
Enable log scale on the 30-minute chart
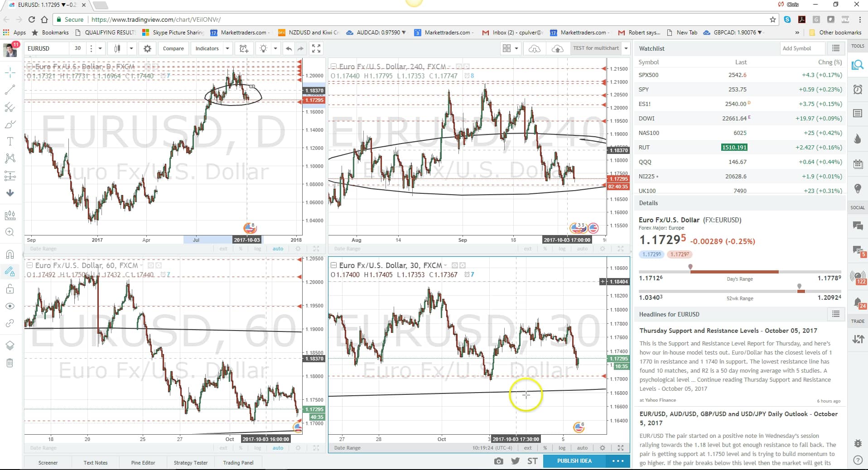click(562, 448)
